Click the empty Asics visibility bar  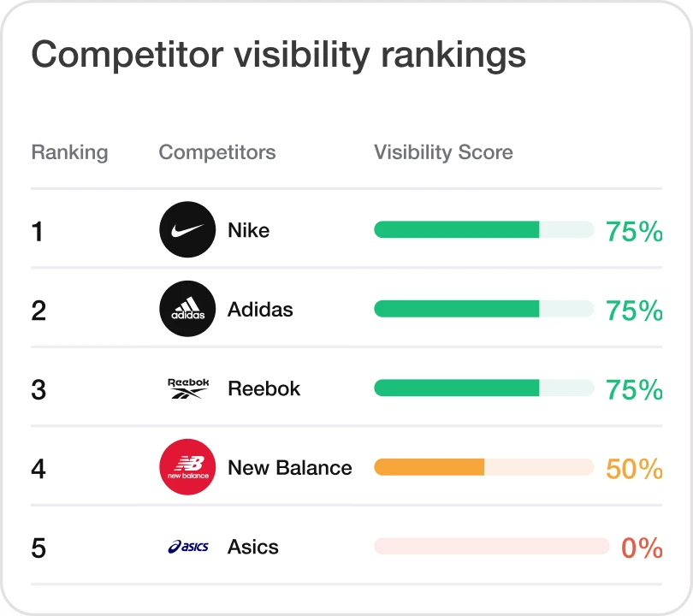[491, 547]
